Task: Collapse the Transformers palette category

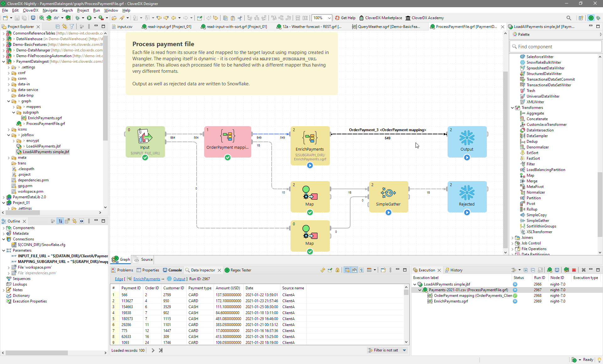Action: pos(513,108)
